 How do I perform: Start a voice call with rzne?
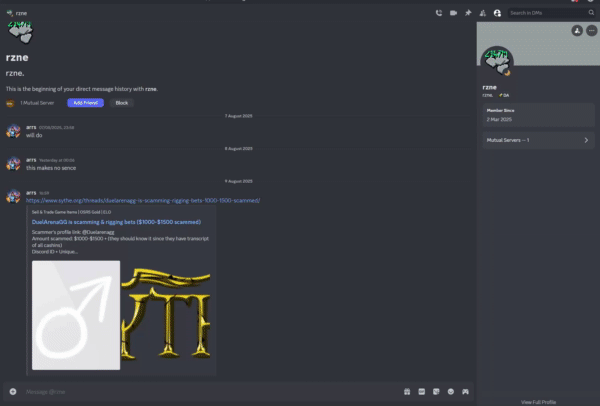click(x=439, y=13)
